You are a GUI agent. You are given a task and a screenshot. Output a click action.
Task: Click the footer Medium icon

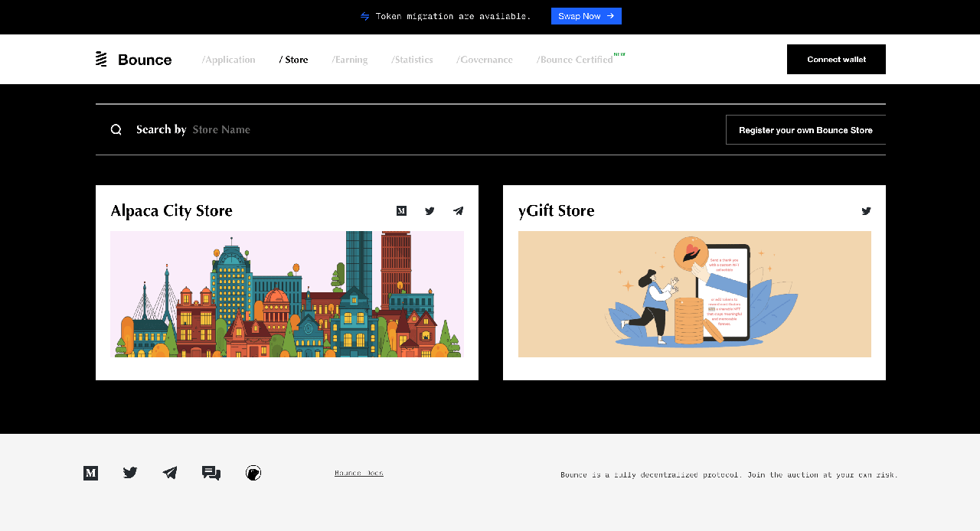point(90,474)
